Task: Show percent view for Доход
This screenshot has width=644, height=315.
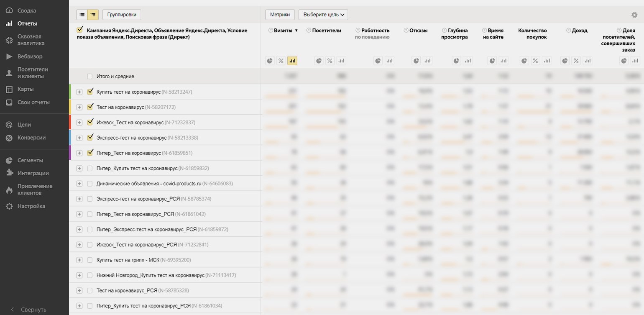Action: [576, 61]
